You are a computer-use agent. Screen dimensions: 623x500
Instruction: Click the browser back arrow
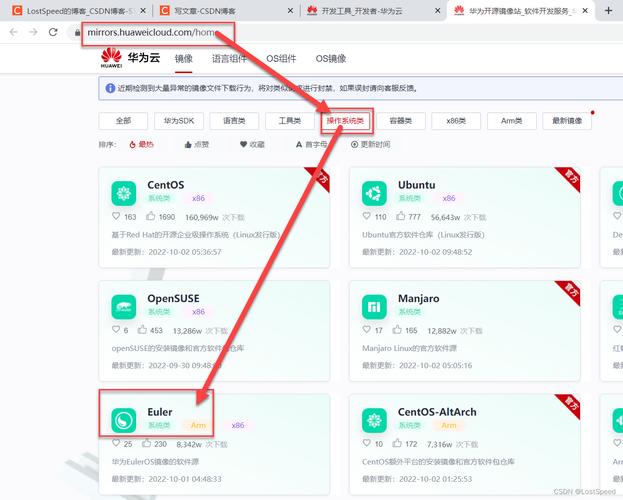(x=14, y=32)
